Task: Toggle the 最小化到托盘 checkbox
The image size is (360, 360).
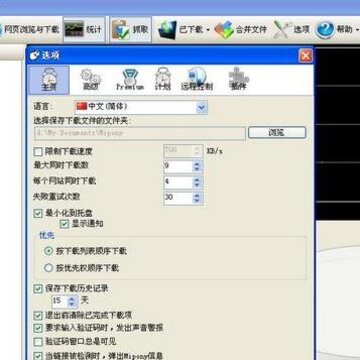Action: [x=39, y=213]
